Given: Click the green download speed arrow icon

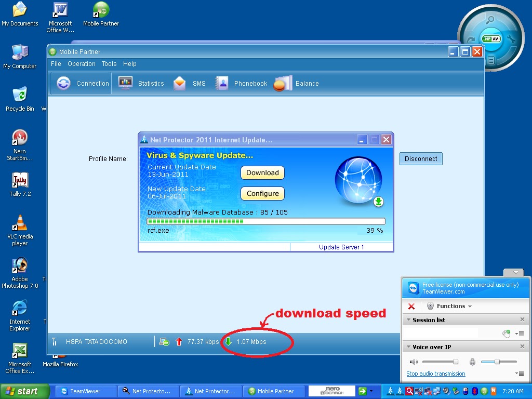Looking at the screenshot, I should (229, 342).
